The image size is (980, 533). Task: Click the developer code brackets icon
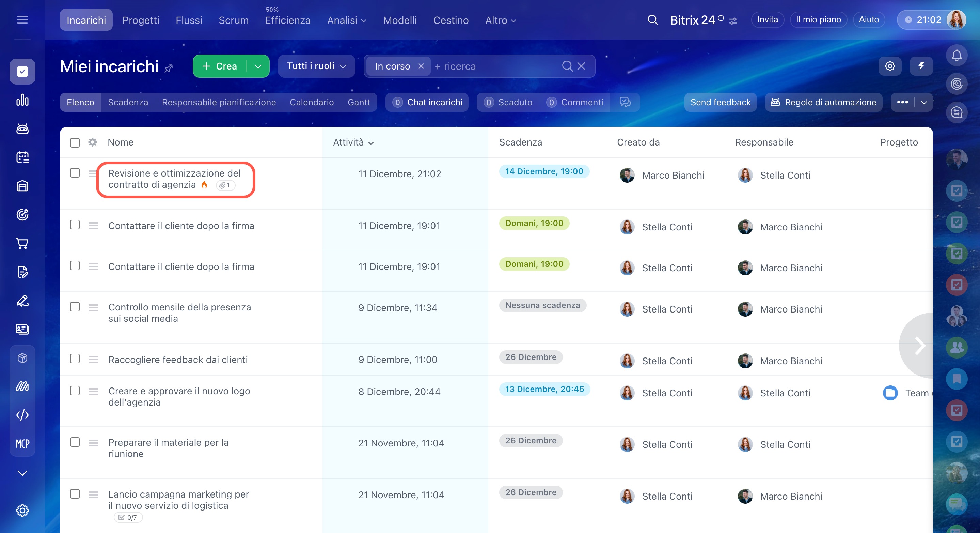pyautogui.click(x=22, y=415)
